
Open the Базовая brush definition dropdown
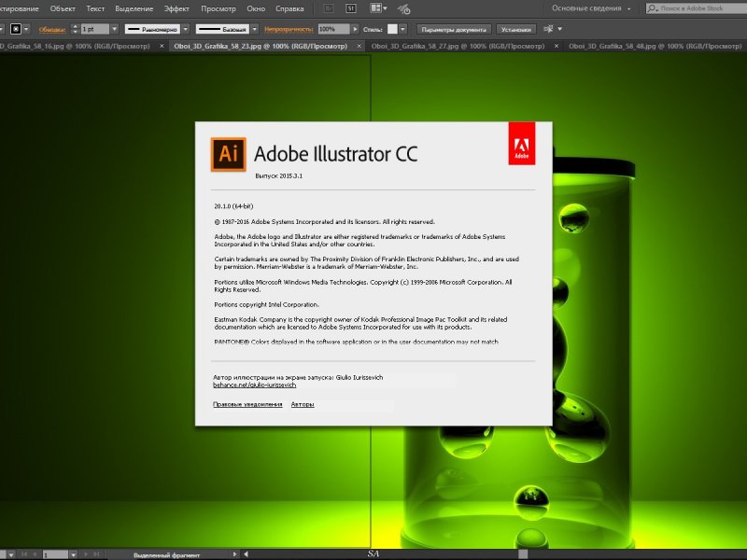[254, 29]
